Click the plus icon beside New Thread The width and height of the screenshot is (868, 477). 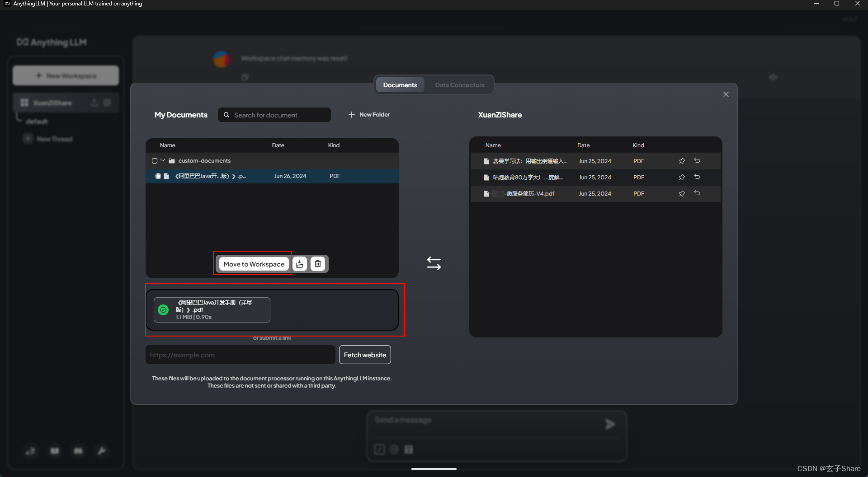(x=28, y=139)
